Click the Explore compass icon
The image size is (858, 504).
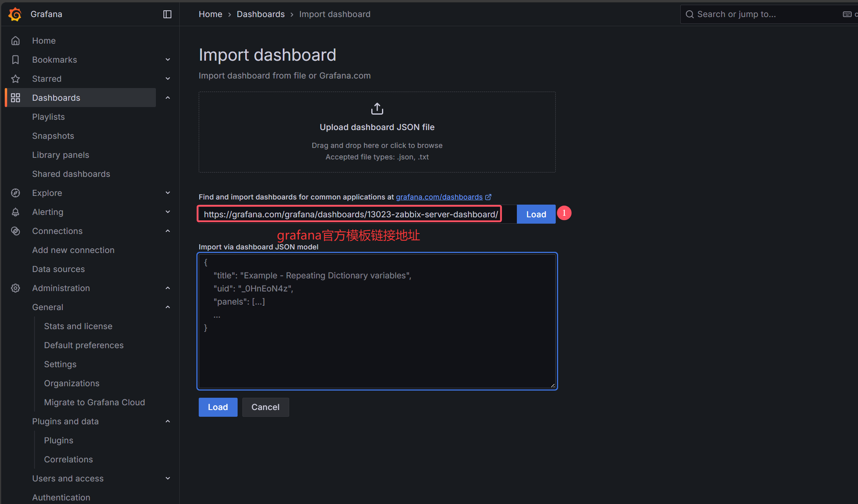(15, 193)
